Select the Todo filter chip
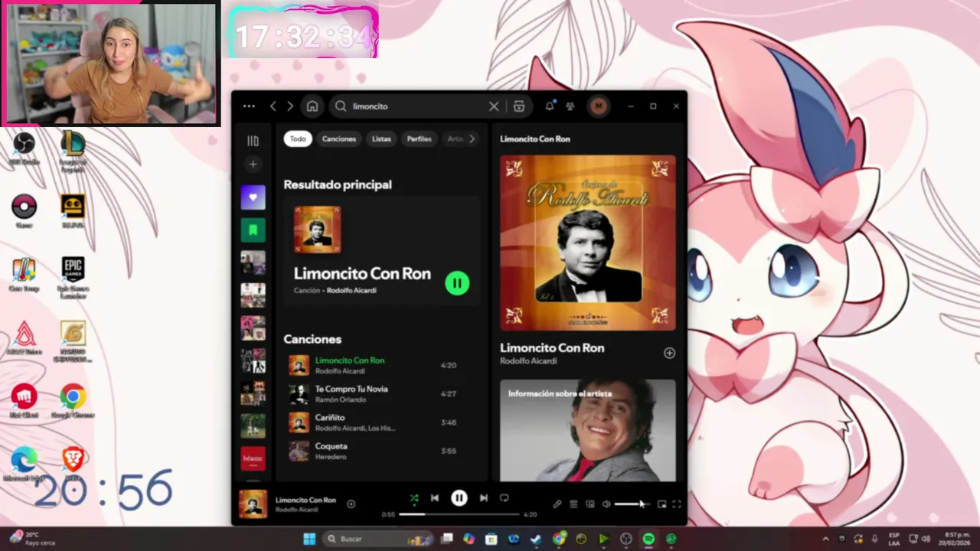980x551 pixels. pos(298,139)
